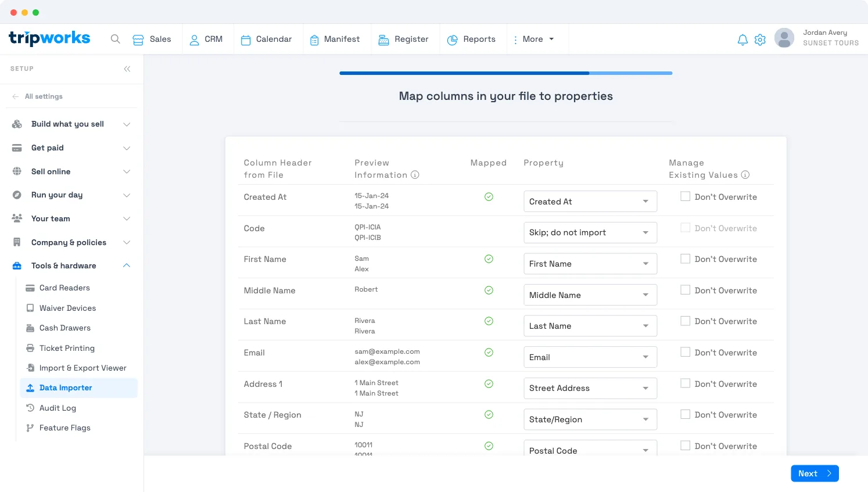
Task: Check Don't Overwrite for Email
Action: coord(686,352)
